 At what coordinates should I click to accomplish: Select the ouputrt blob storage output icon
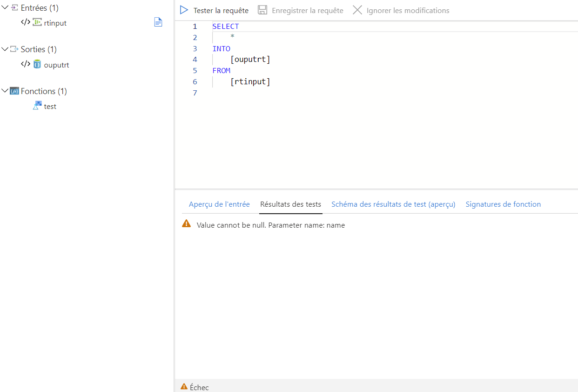[x=37, y=64]
